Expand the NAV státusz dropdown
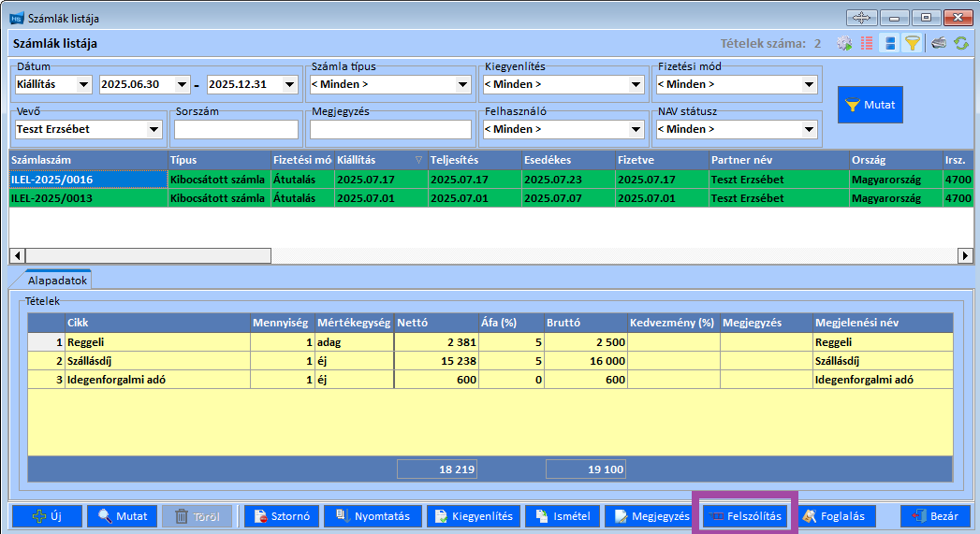The height and width of the screenshot is (534, 980). point(809,129)
